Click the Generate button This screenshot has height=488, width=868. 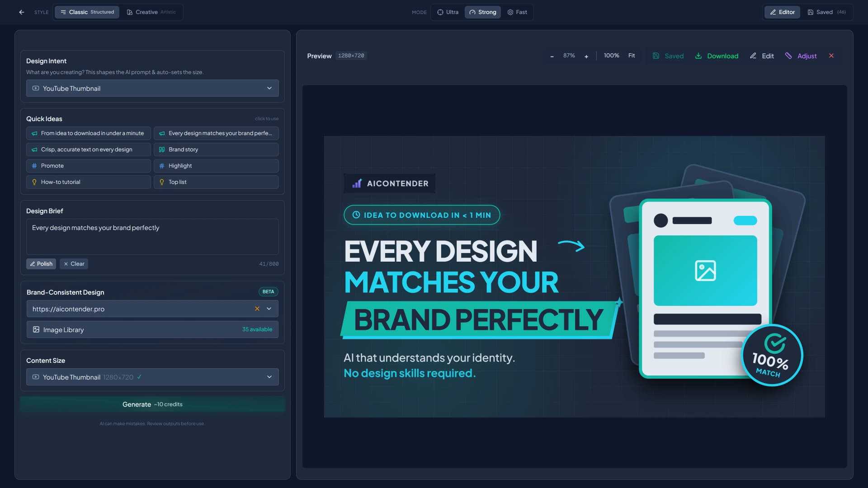(152, 404)
